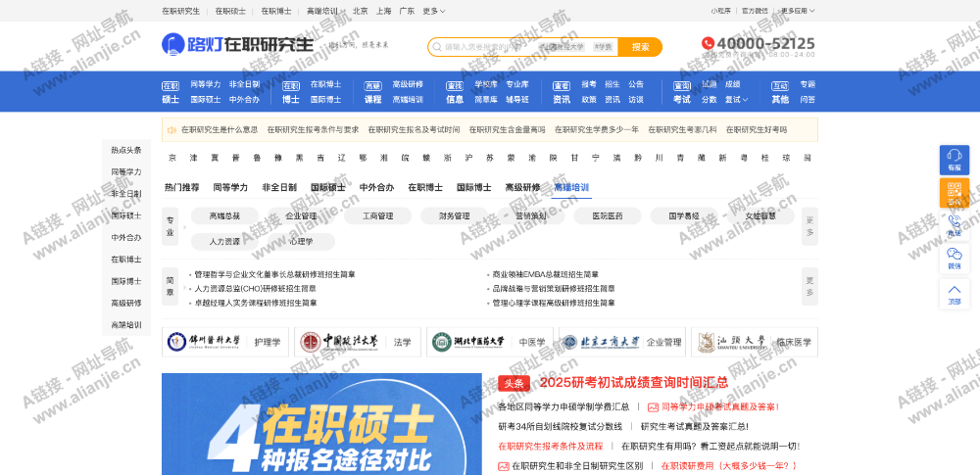Open the 中国政法大学 logo card

pos(357,342)
